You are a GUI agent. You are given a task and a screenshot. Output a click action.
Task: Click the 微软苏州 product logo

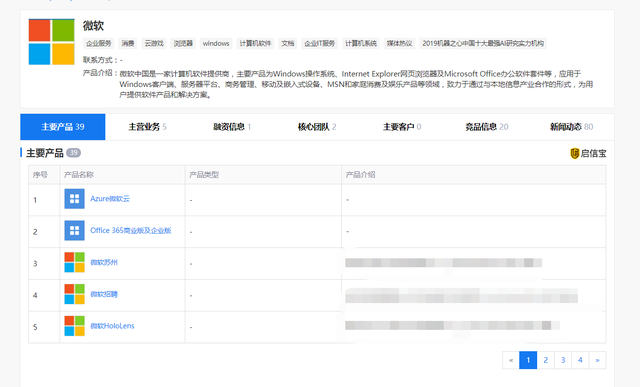(74, 262)
